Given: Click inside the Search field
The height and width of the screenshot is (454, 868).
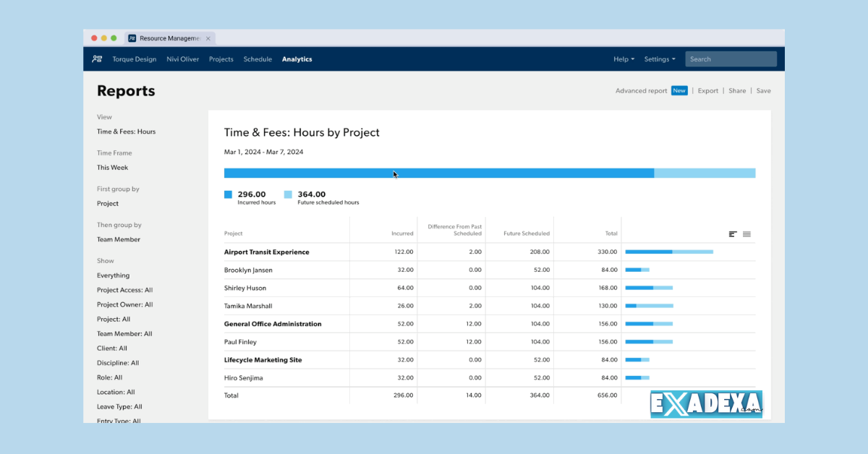Looking at the screenshot, I should click(x=731, y=59).
